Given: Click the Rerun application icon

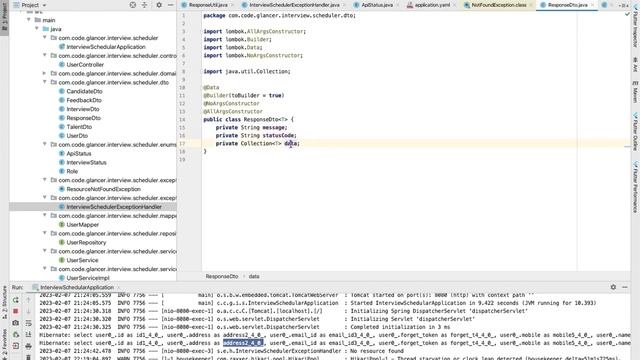Looking at the screenshot, I should coord(16,300).
